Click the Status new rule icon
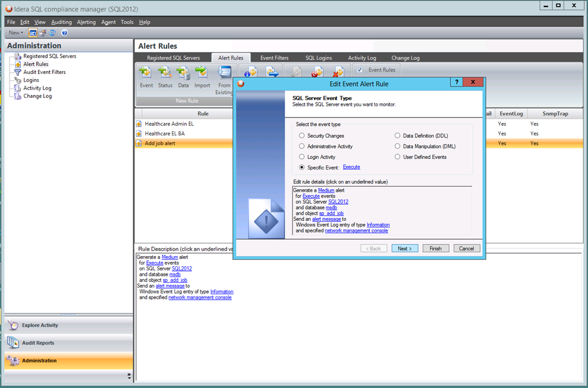The height and width of the screenshot is (388, 588). pos(165,73)
